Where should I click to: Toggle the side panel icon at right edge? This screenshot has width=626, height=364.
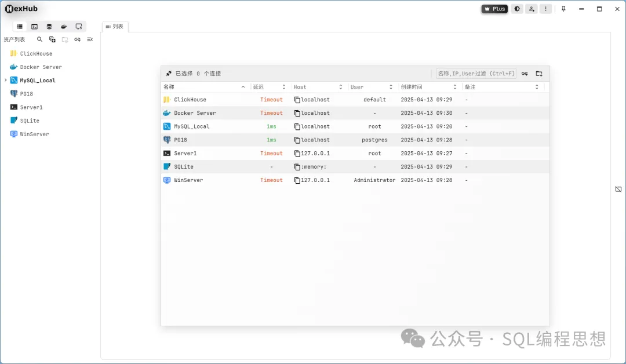618,189
